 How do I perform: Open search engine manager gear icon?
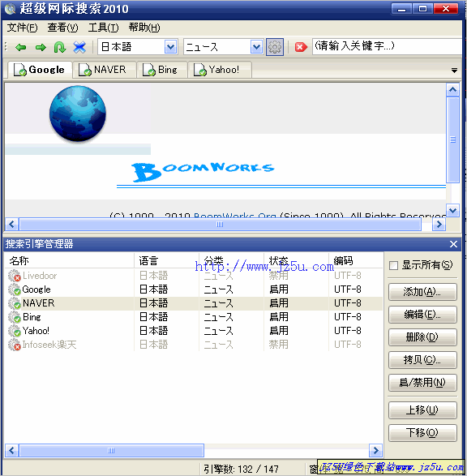click(x=275, y=47)
